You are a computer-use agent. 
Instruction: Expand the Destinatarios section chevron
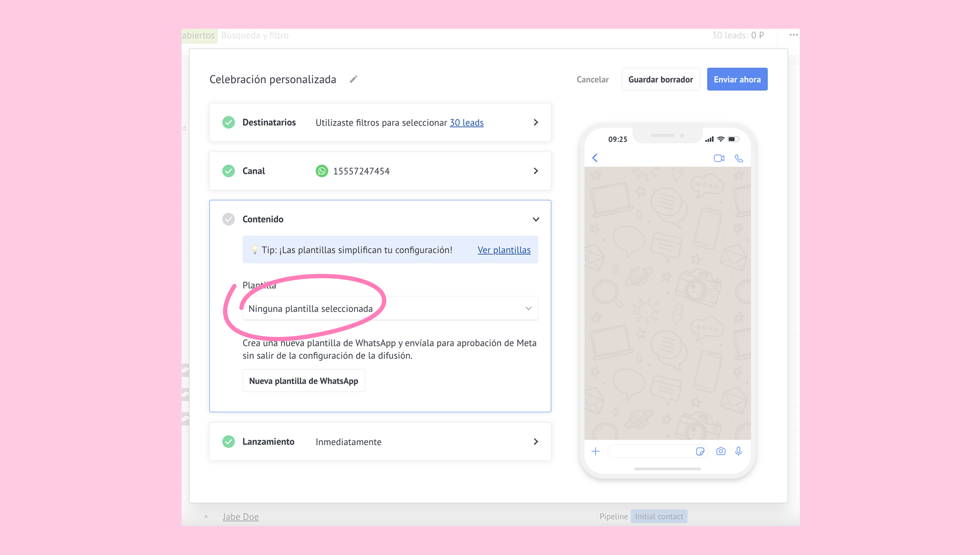click(x=536, y=123)
